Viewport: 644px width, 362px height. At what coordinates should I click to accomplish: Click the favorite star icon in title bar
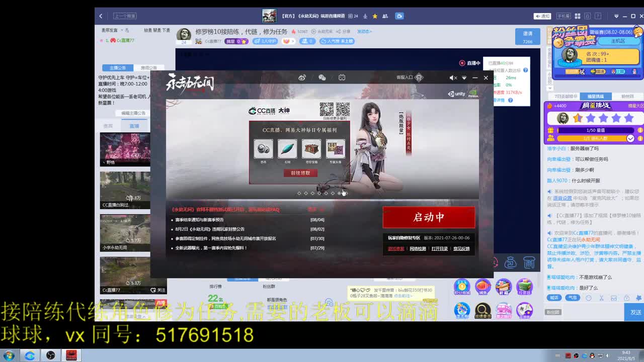(375, 16)
